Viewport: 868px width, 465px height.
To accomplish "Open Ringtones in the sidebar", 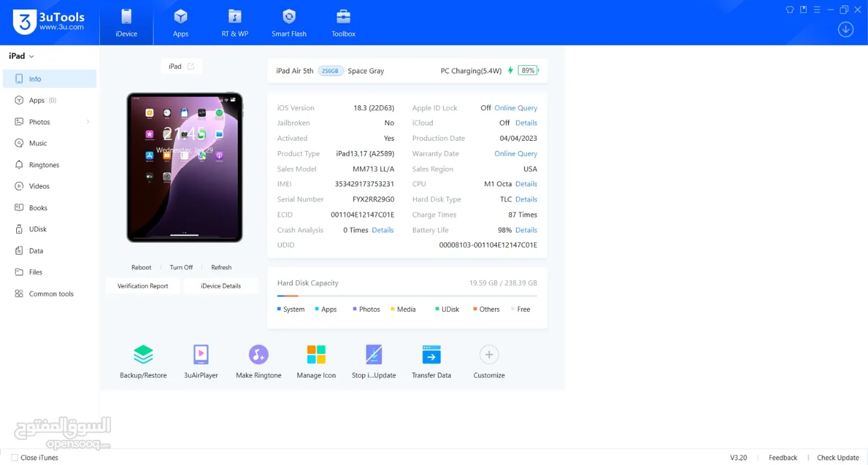I will (x=50, y=165).
